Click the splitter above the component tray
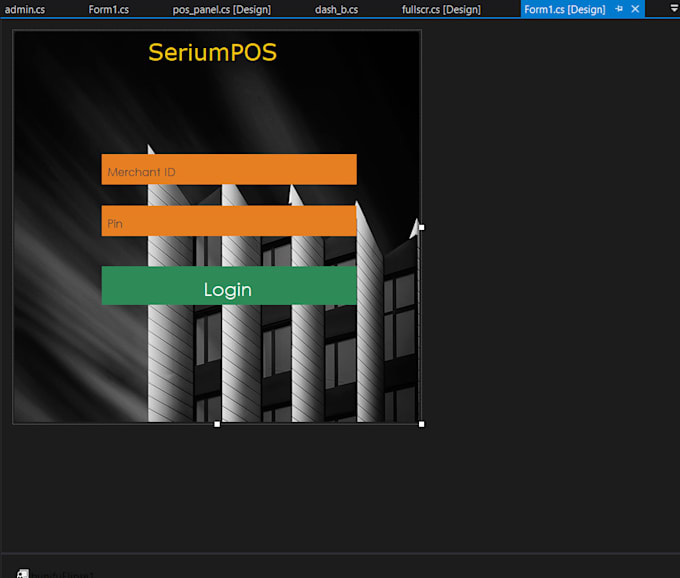 click(x=340, y=553)
